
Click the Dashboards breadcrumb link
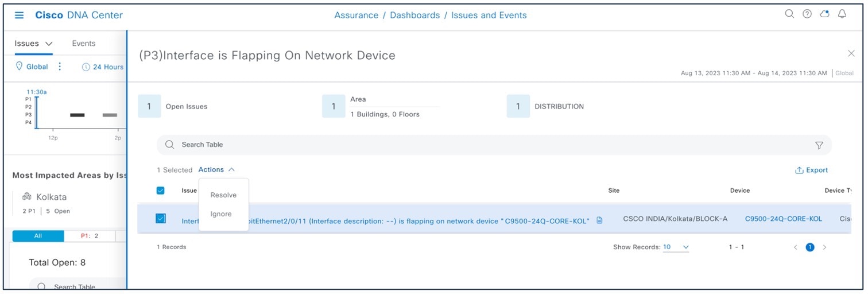pos(414,15)
